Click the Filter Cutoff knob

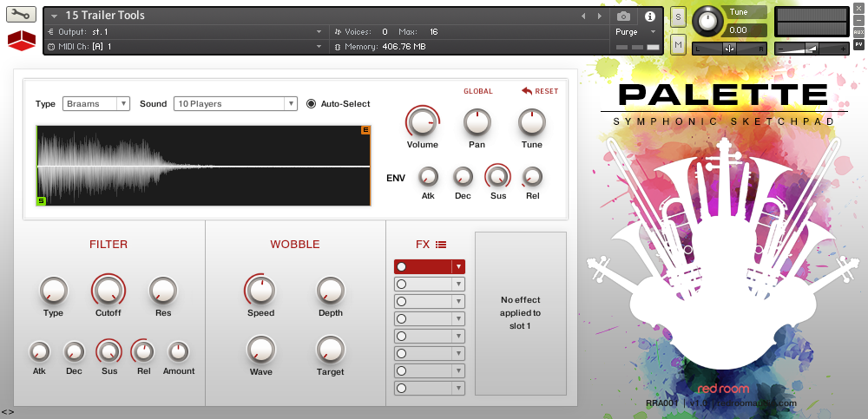pos(108,290)
